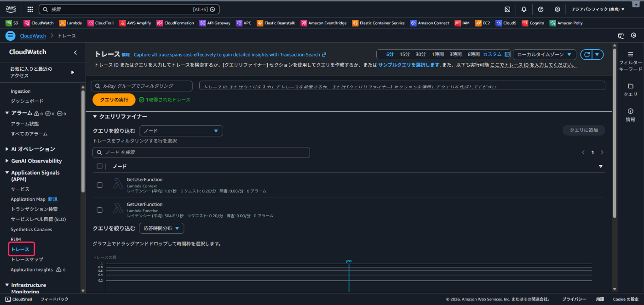This screenshot has height=305, width=644.
Task: Select 6時間 time range
Action: [x=473, y=54]
